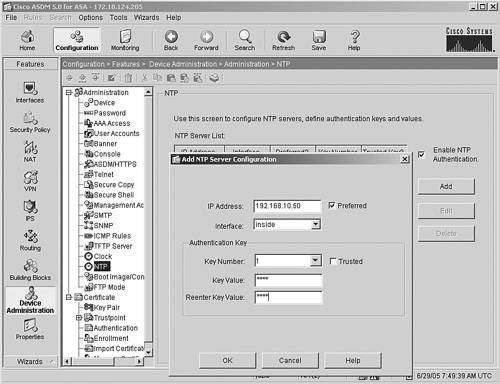This screenshot has width=500, height=384.
Task: Open the Help menu
Action: click(174, 17)
